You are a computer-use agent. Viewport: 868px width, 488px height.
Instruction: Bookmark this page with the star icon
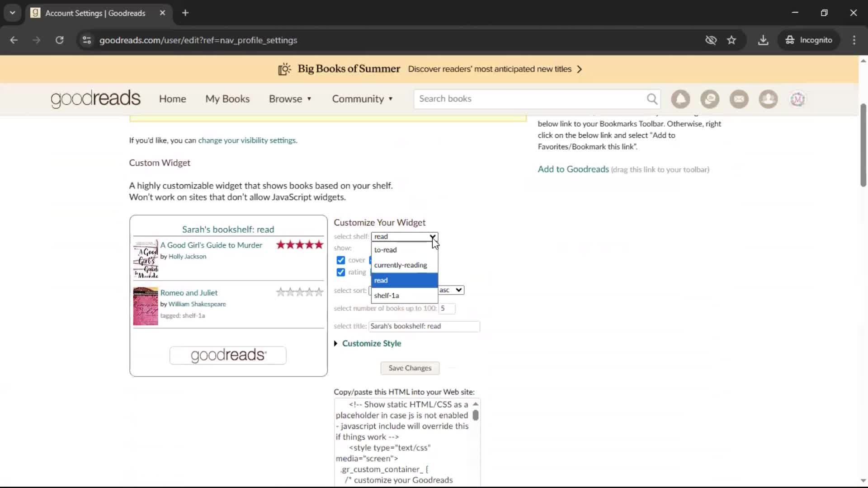[x=731, y=40]
